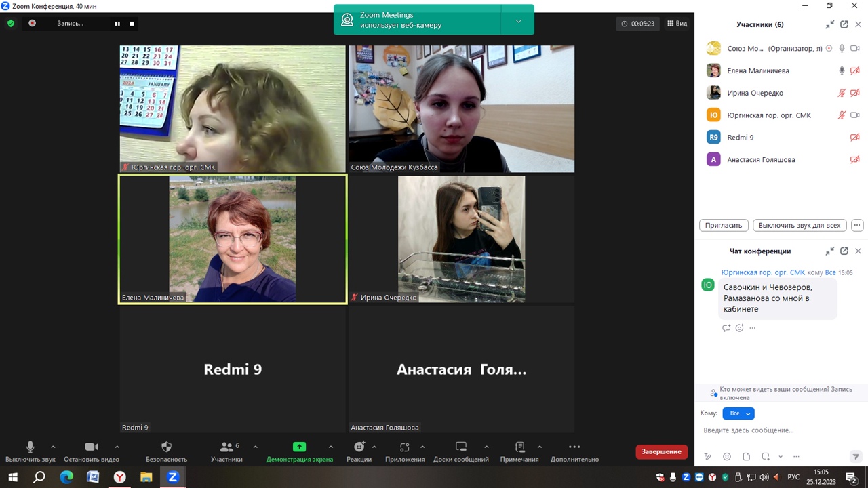868x488 pixels.
Task: Attach a file in chat
Action: 746,457
